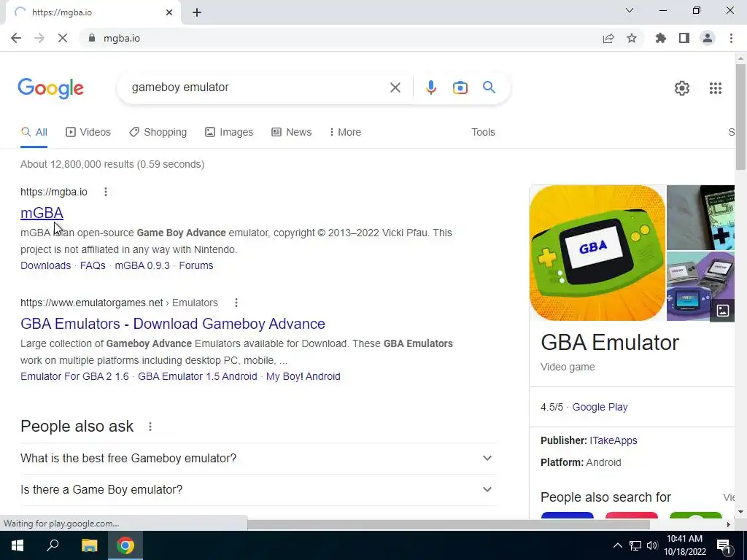747x560 pixels.
Task: Open the notification center icon
Action: click(x=724, y=545)
